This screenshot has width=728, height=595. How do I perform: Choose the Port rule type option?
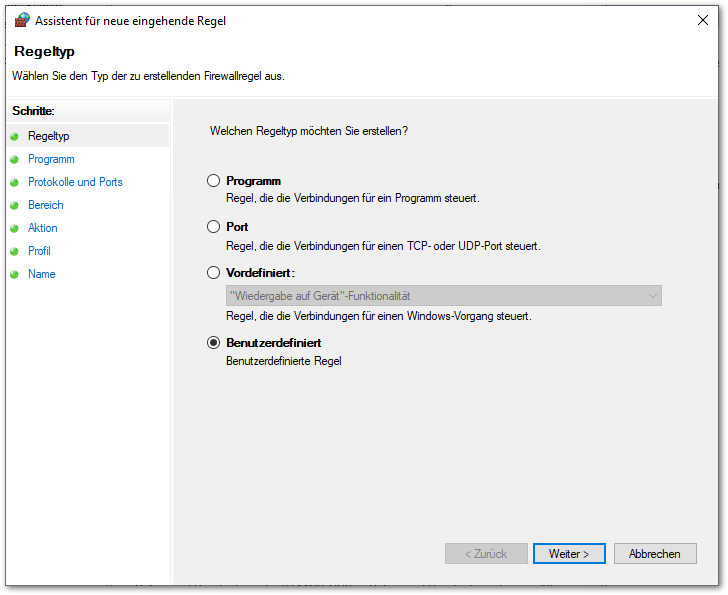pos(213,227)
